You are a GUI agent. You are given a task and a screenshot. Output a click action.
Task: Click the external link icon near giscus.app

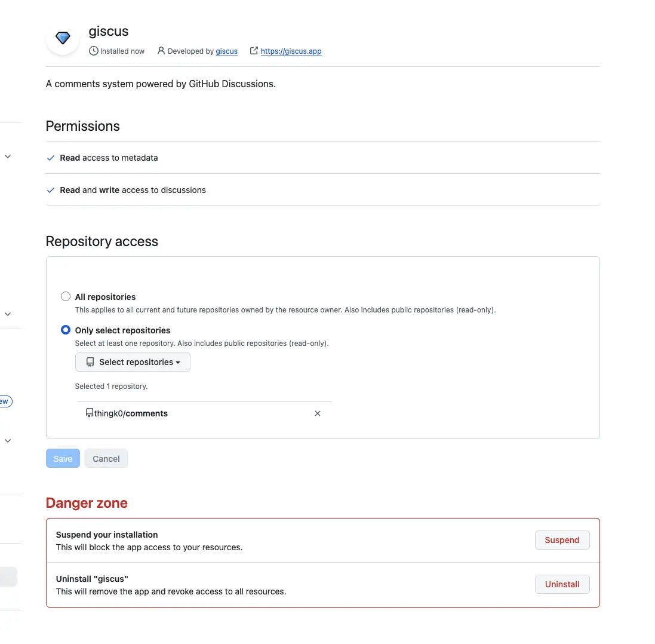254,51
